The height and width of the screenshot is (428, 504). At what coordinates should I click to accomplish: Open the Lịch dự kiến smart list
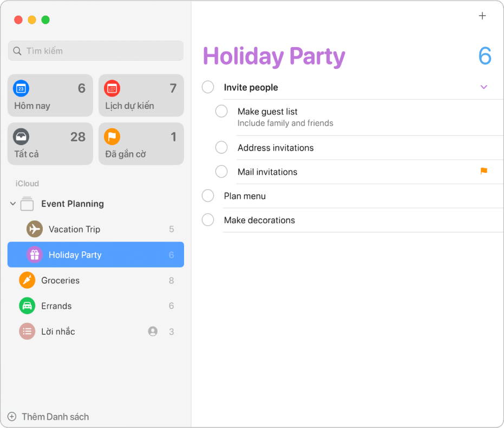(x=141, y=95)
